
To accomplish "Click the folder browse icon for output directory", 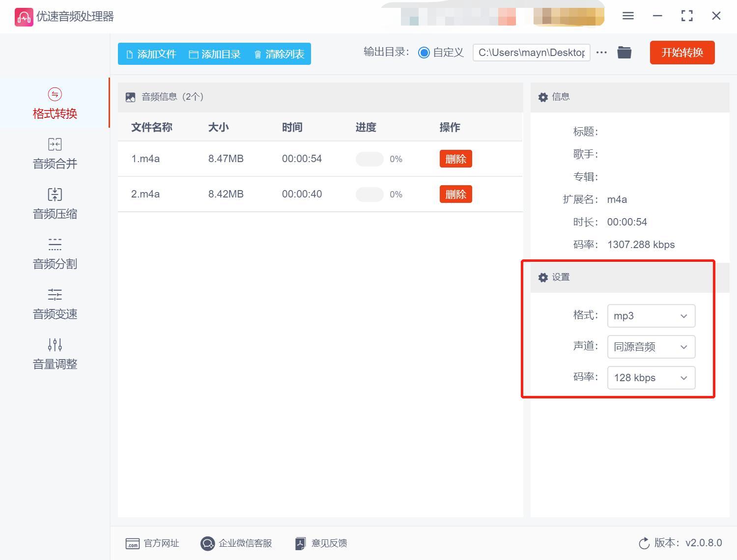I will 624,52.
